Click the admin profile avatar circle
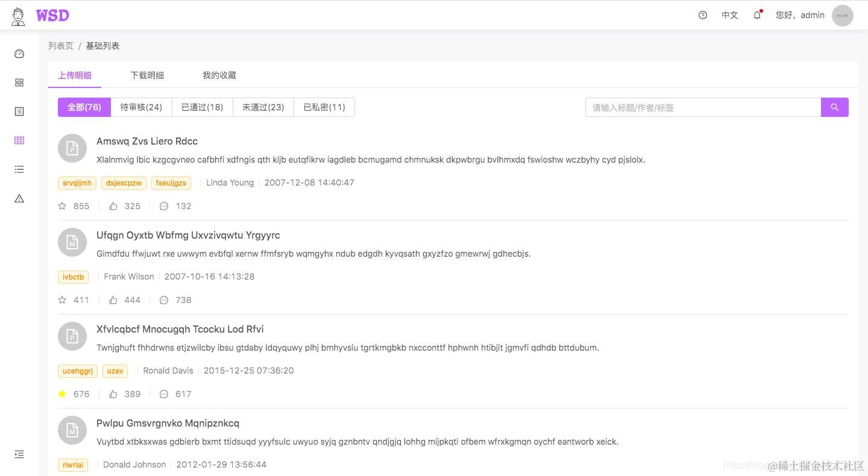Screen dimensions: 868x476 [843, 16]
